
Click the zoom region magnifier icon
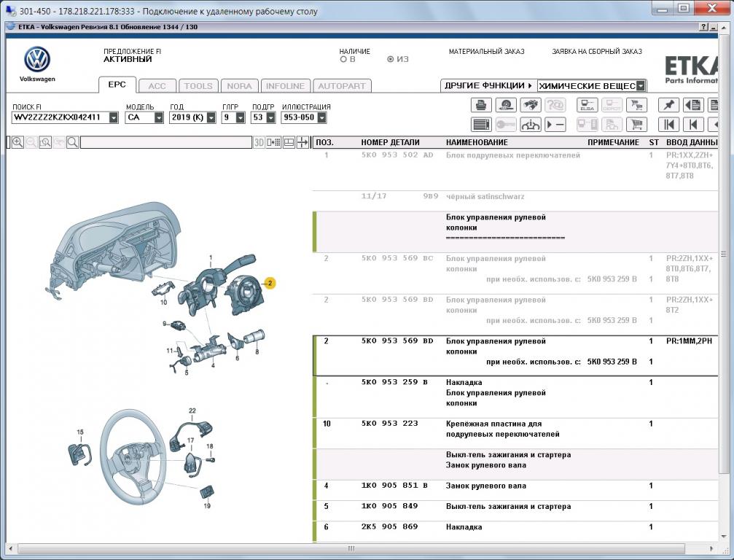[x=45, y=142]
